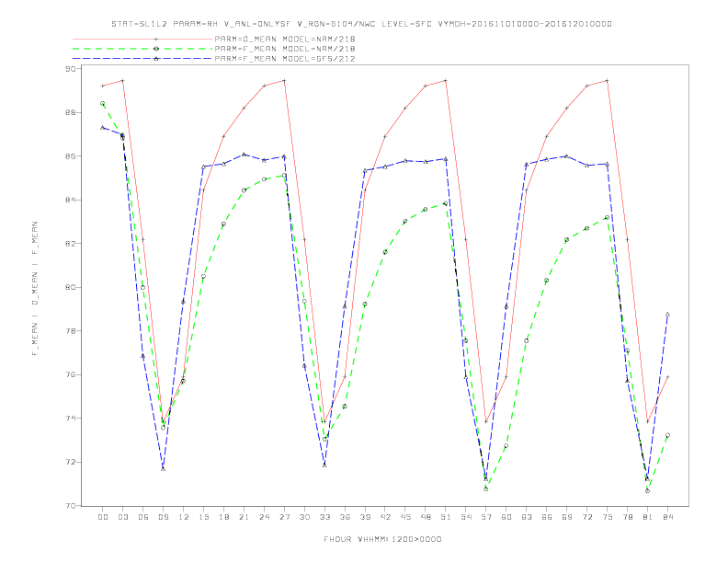Viewport: 728px width, 563px height.
Task: Click the red solid legend line sample
Action: (x=142, y=39)
